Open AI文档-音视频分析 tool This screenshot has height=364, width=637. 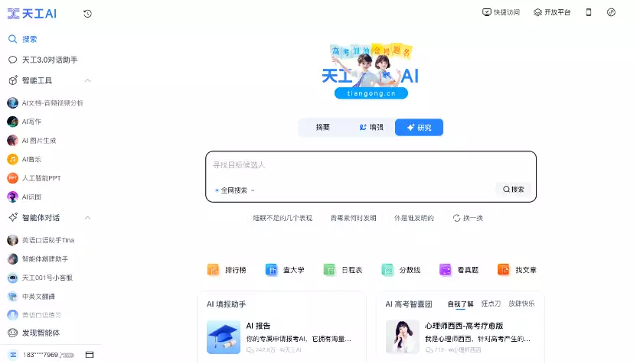pyautogui.click(x=45, y=102)
